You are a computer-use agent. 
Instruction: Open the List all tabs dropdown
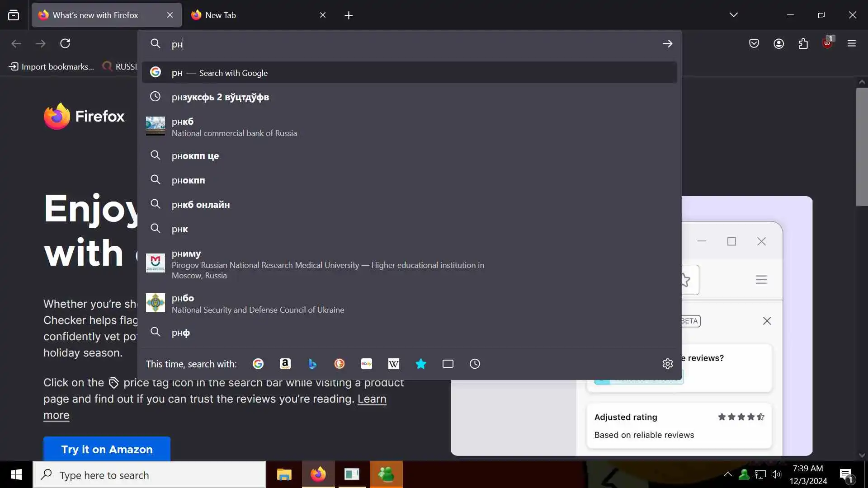(x=733, y=15)
